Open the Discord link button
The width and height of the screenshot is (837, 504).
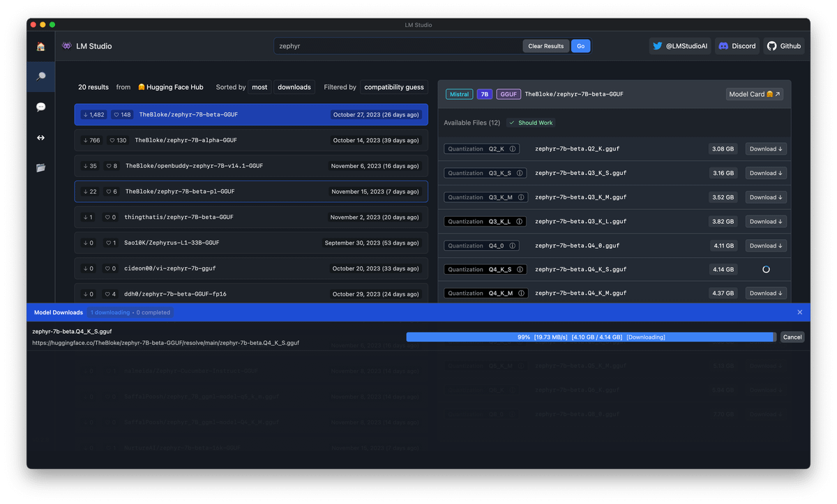(737, 46)
